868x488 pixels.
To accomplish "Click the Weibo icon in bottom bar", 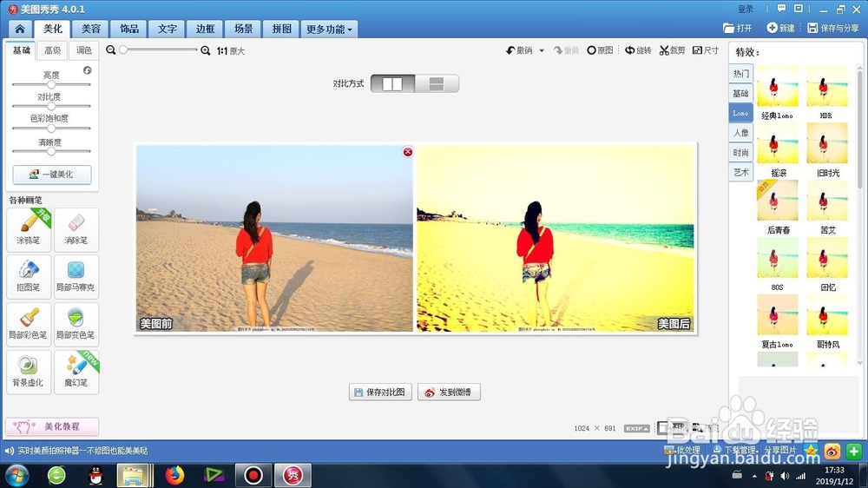I will 832,452.
